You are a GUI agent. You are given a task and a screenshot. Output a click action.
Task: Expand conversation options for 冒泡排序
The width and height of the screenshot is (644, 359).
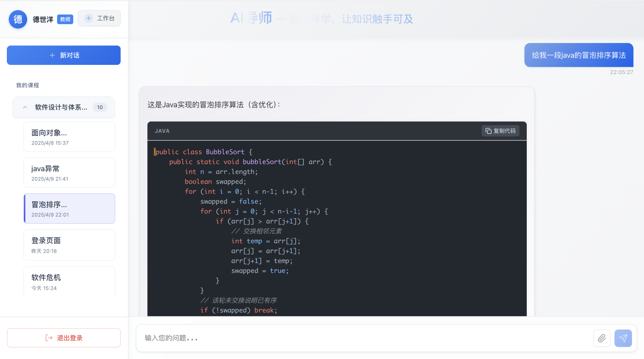point(69,208)
